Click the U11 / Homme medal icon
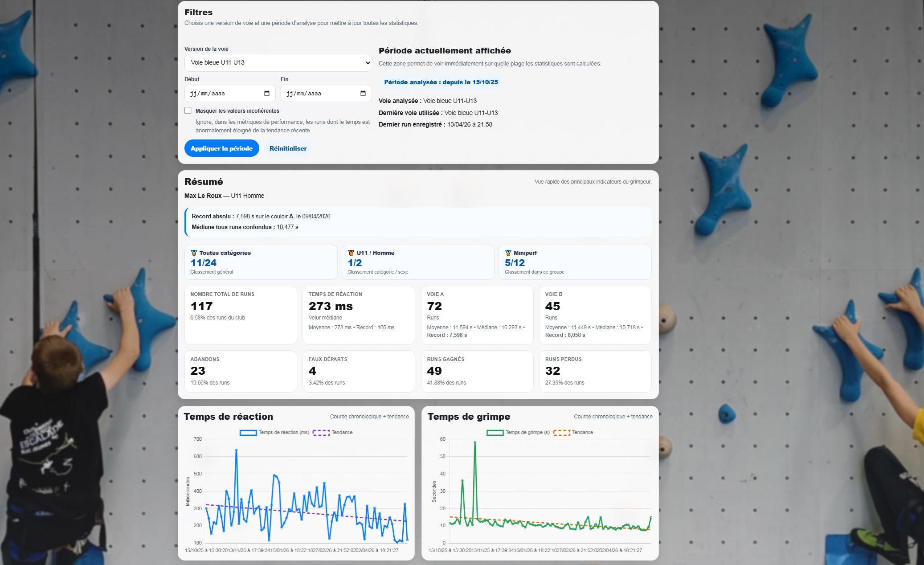 tap(351, 253)
